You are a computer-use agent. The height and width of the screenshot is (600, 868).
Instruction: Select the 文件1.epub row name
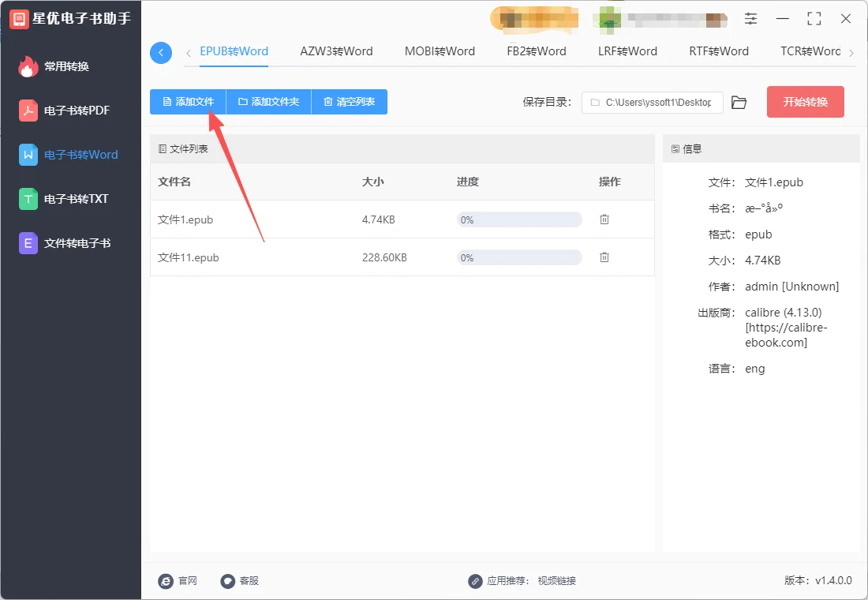tap(185, 220)
